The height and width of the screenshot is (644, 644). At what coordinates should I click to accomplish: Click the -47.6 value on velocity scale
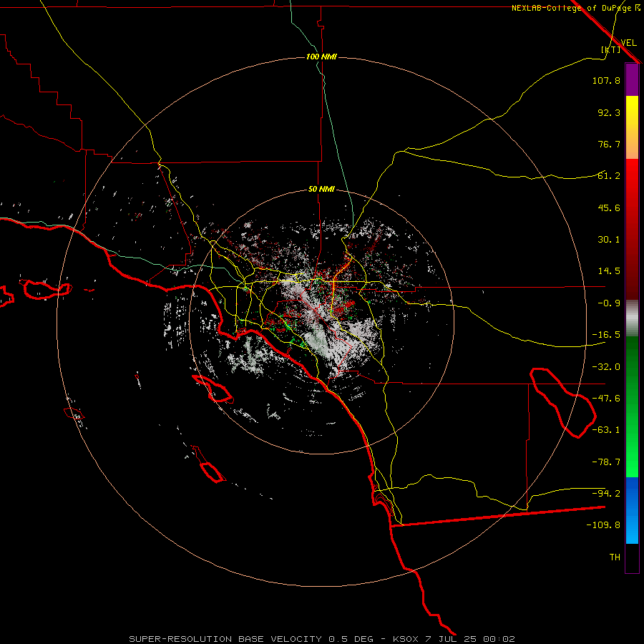click(606, 399)
